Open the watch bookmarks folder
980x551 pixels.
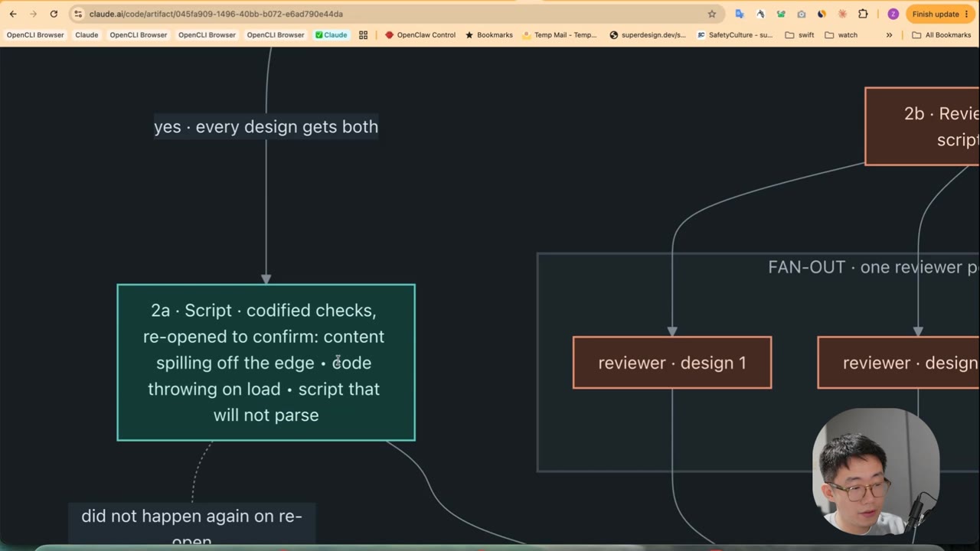click(841, 34)
